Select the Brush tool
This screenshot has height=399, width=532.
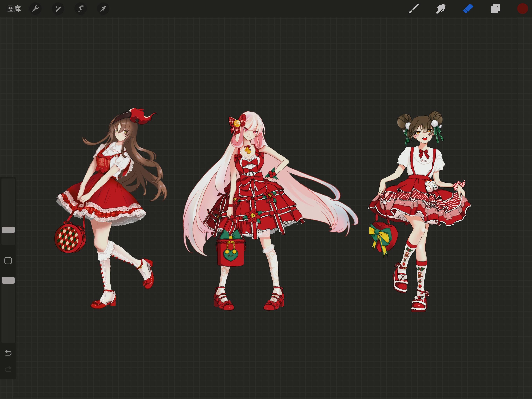413,9
